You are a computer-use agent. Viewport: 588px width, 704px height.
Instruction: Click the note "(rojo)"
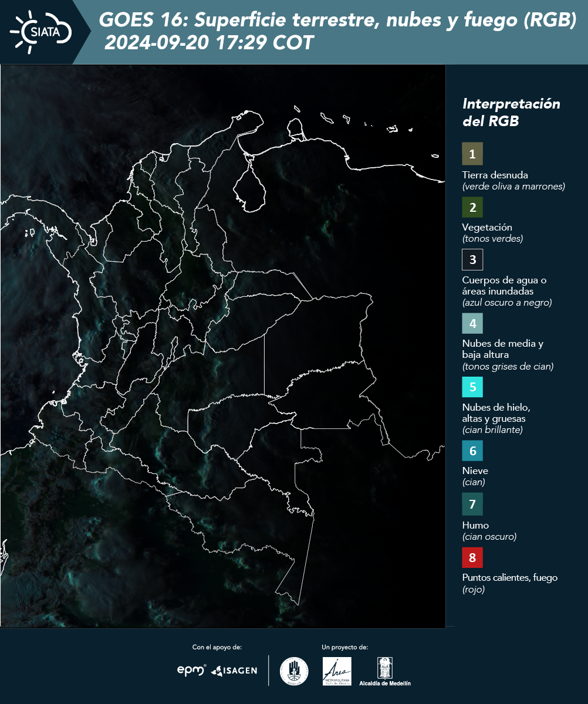click(474, 590)
